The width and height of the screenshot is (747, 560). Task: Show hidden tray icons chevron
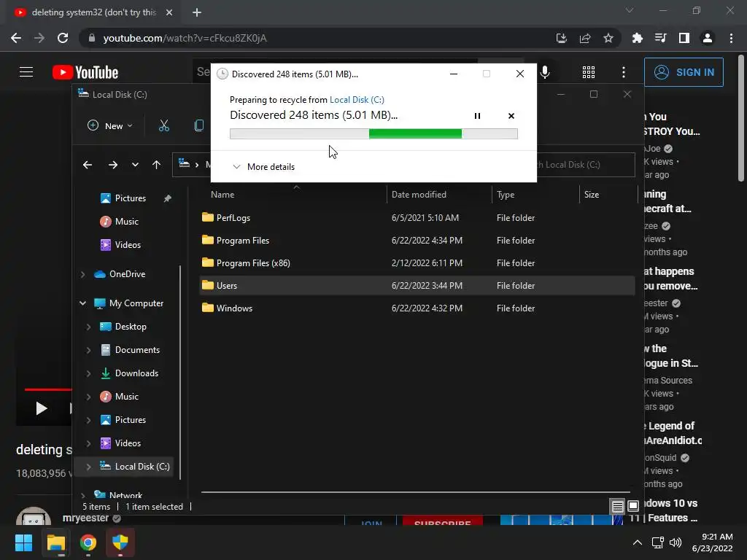pos(637,542)
